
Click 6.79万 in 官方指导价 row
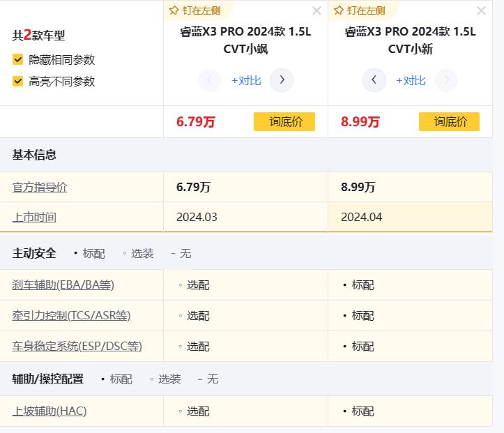pyautogui.click(x=193, y=187)
